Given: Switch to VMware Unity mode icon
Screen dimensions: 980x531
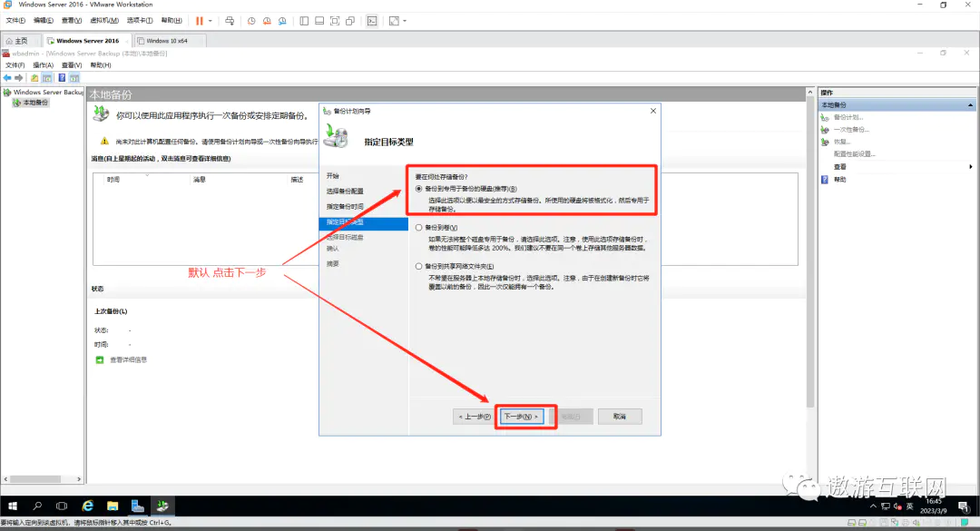Looking at the screenshot, I should coord(350,21).
